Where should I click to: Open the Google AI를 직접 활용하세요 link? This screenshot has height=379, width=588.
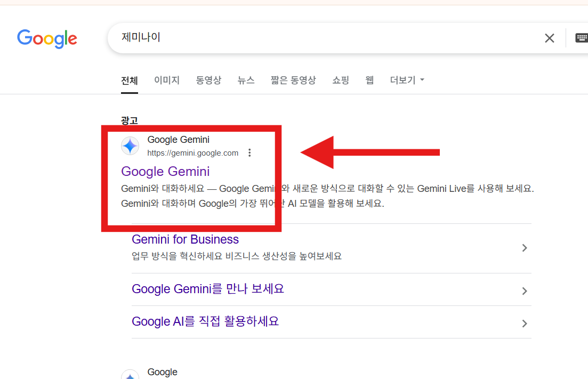tap(205, 321)
